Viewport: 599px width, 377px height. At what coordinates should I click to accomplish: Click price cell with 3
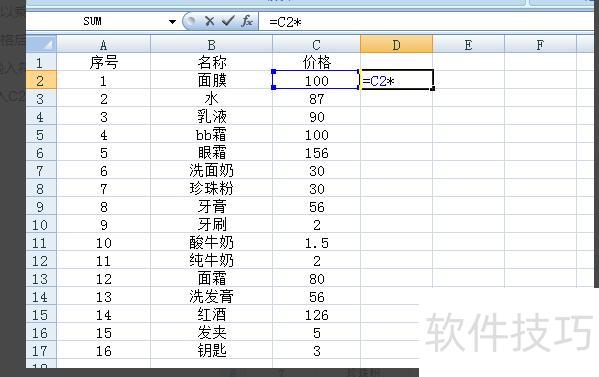tap(316, 350)
